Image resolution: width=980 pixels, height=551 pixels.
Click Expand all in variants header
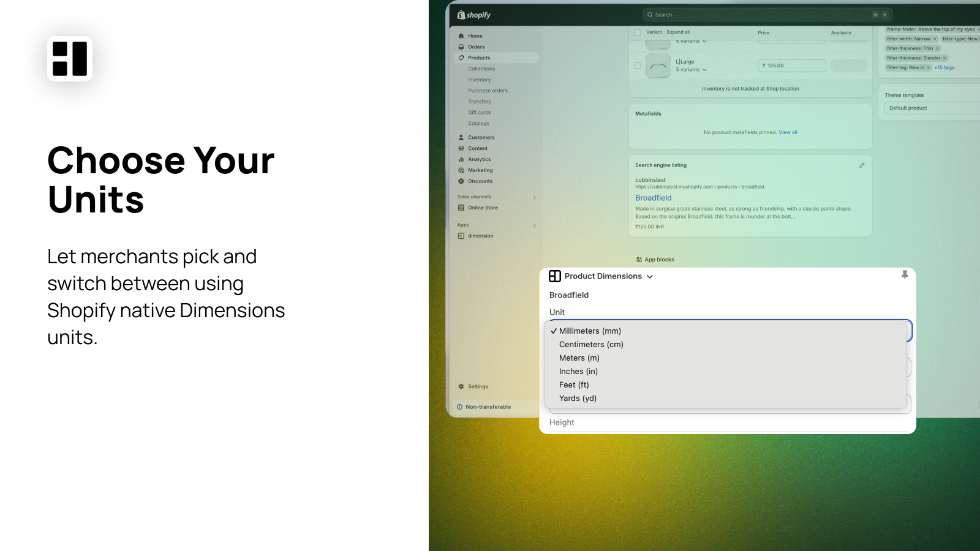point(678,32)
